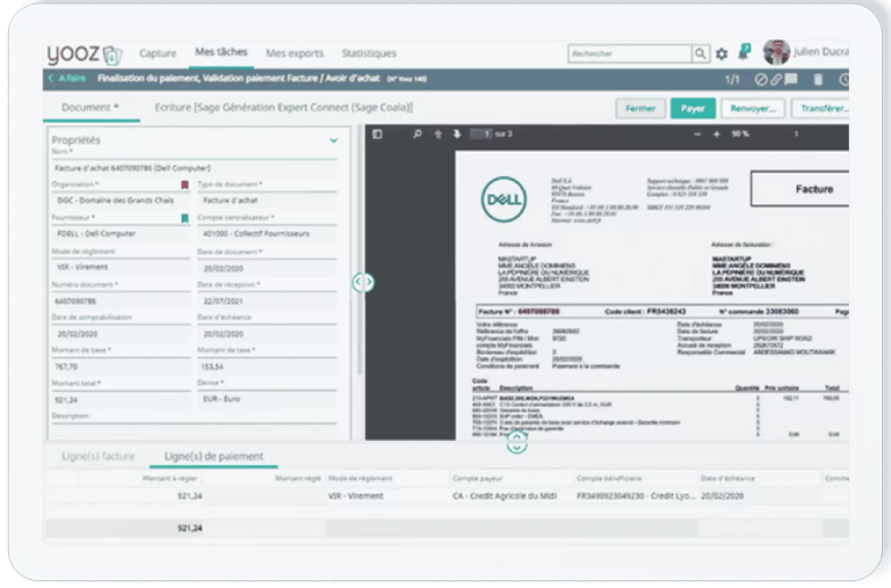Open the Ligne(s) facture tab
This screenshot has width=891, height=588.
click(x=99, y=456)
